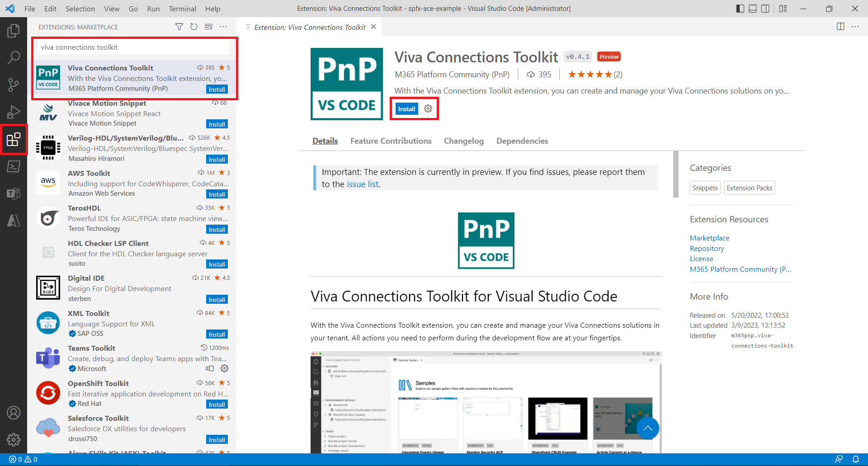Screen dimensions: 868x466
Task: Open the Search view in activity bar
Action: click(x=14, y=57)
